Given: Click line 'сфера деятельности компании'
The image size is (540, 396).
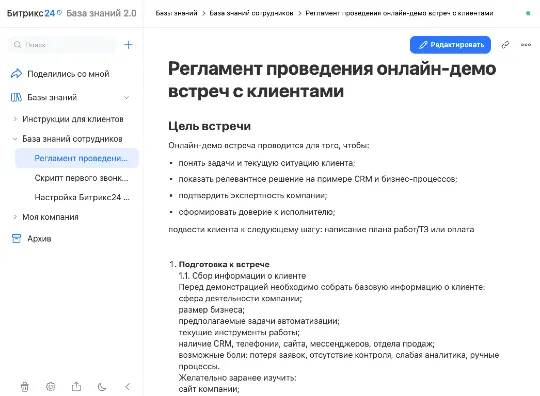Looking at the screenshot, I should pyautogui.click(x=240, y=298).
